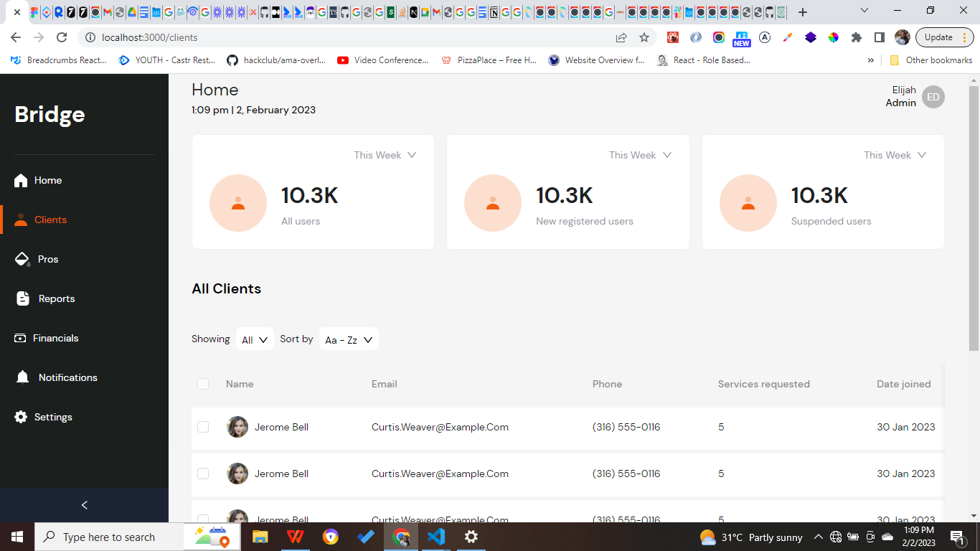
Task: Open the hackclub/ama-overl bookmark
Action: 276,60
